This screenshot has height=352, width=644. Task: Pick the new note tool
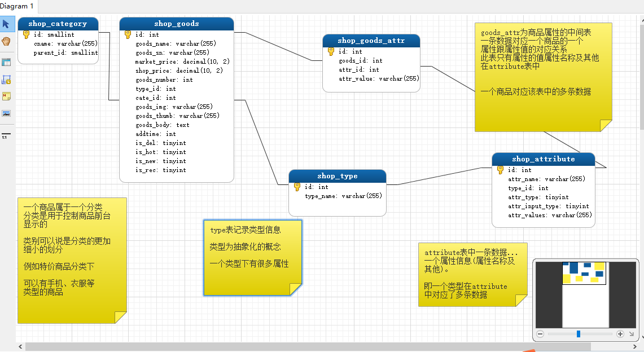(6, 96)
